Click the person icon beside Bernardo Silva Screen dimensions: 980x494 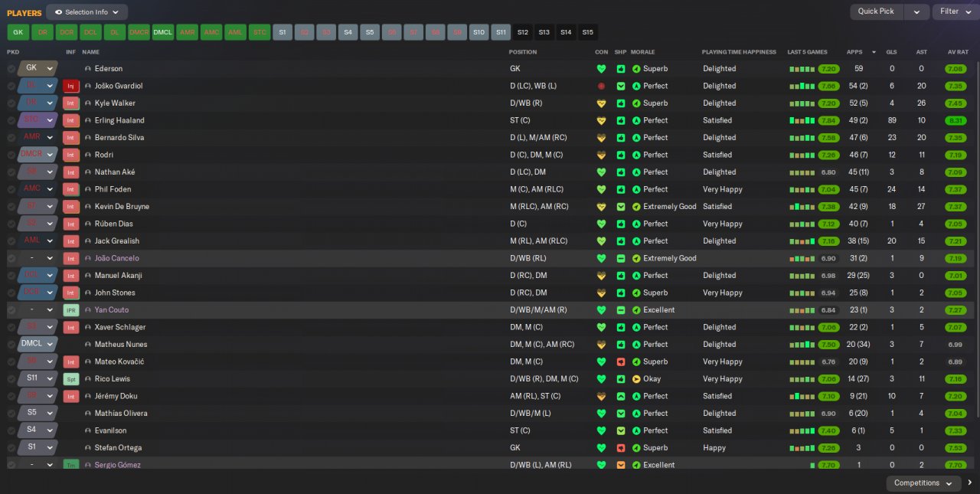point(88,137)
